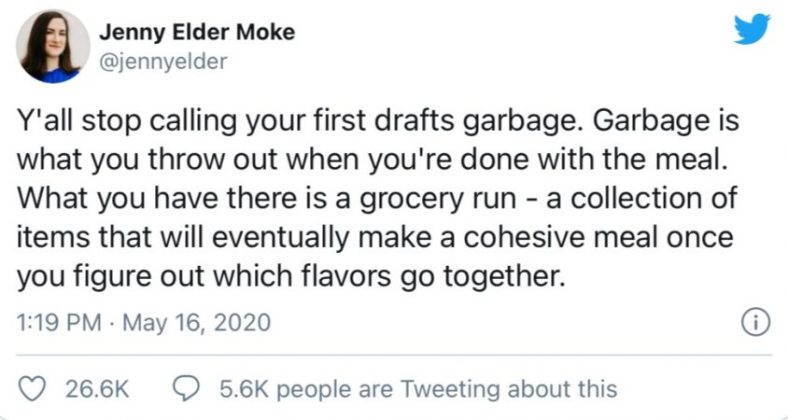Like the tweet with the heart icon

34,388
